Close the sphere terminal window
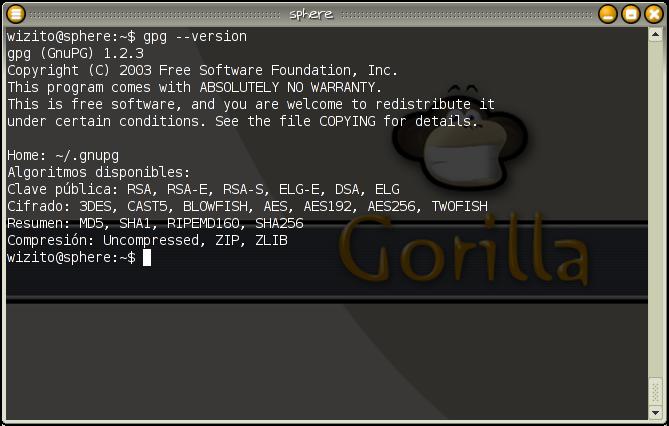This screenshot has width=669, height=426. click(x=654, y=14)
